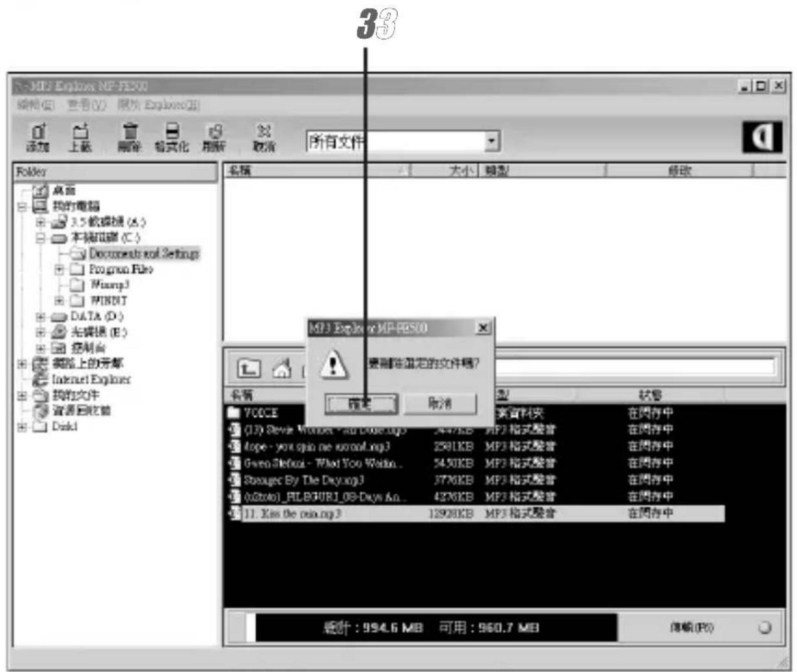Expand the Program Files folder node
797x672 pixels.
[60, 269]
